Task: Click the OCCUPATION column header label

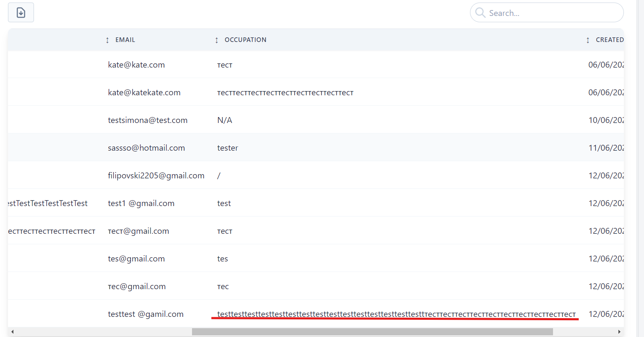Action: [245, 40]
